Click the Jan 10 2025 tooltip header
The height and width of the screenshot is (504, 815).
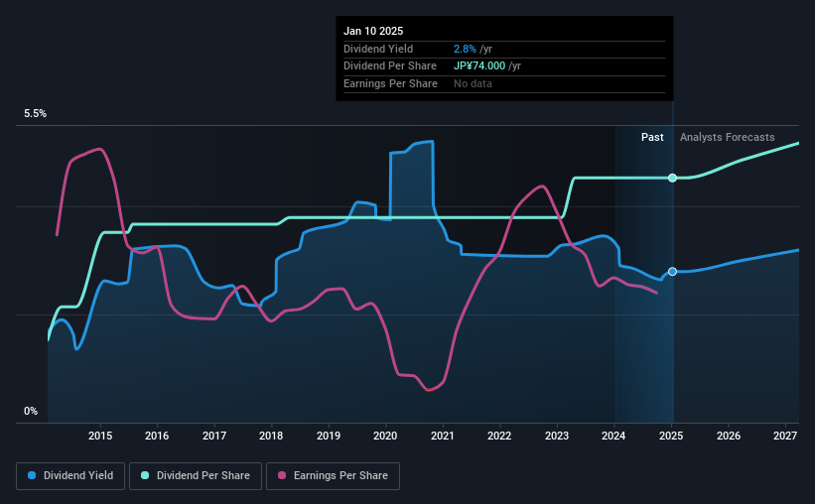373,31
